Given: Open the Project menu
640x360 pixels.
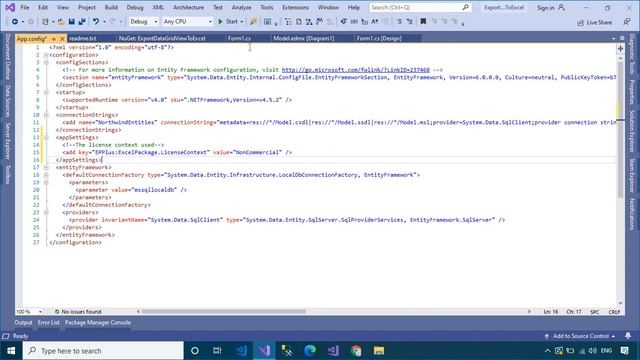Looking at the screenshot, I should pyautogui.click(x=87, y=7).
